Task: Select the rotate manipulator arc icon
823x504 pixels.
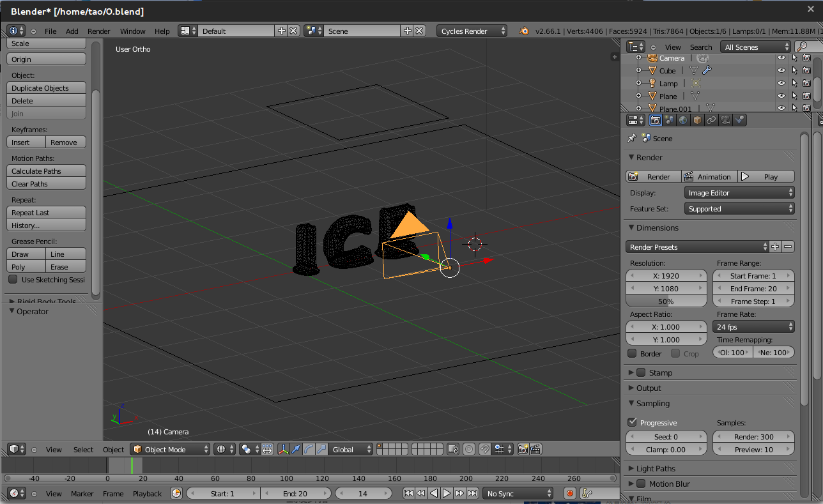Action: pos(309,449)
